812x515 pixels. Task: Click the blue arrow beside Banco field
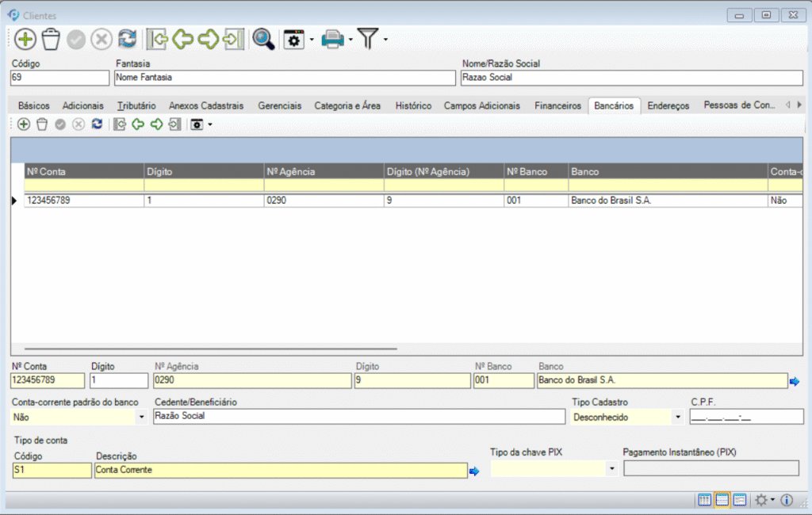(794, 382)
